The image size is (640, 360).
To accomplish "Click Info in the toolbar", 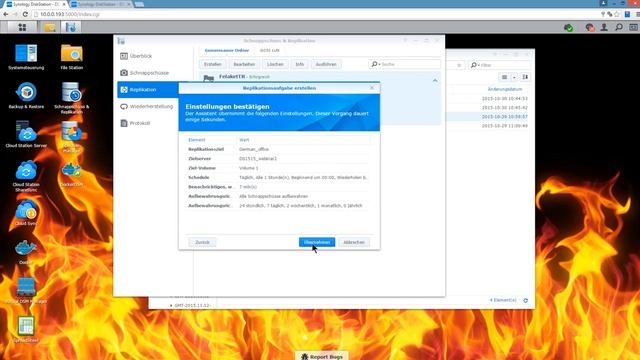I will [300, 64].
